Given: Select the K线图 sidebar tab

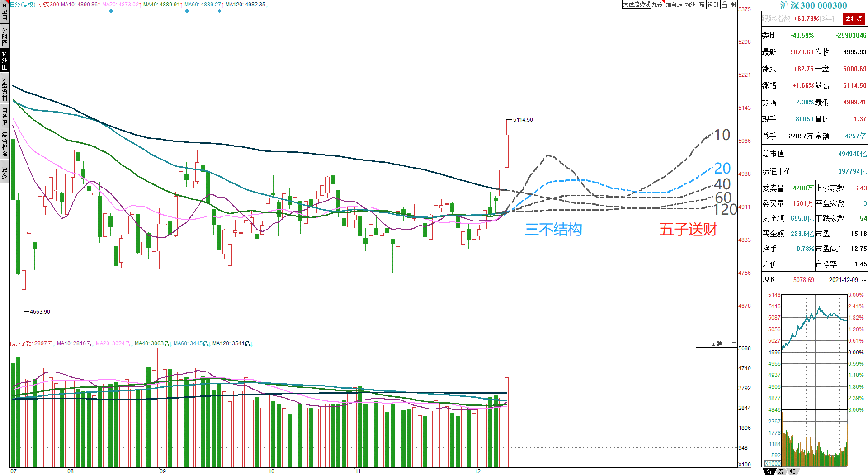Looking at the screenshot, I should [x=5, y=61].
